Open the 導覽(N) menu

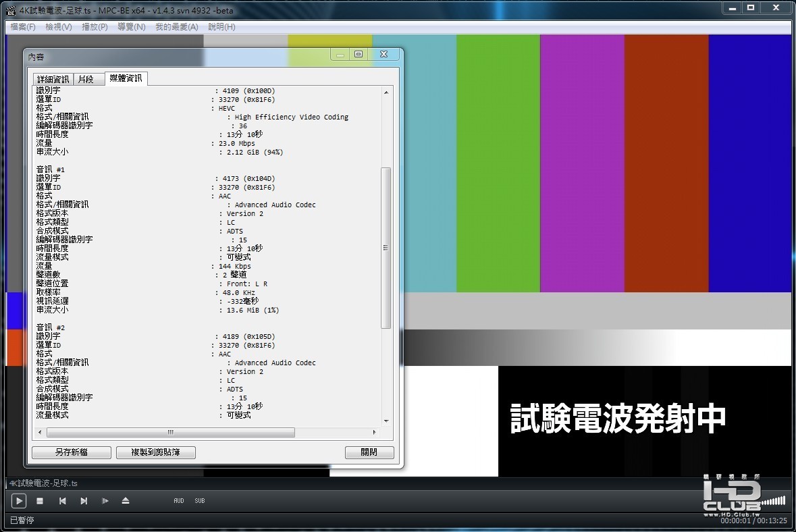click(x=132, y=27)
